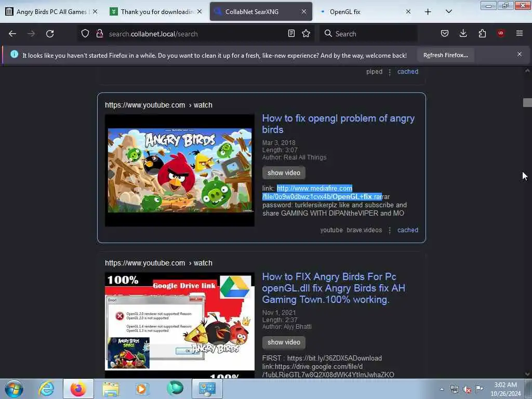Click the site security padlock icon

100,34
